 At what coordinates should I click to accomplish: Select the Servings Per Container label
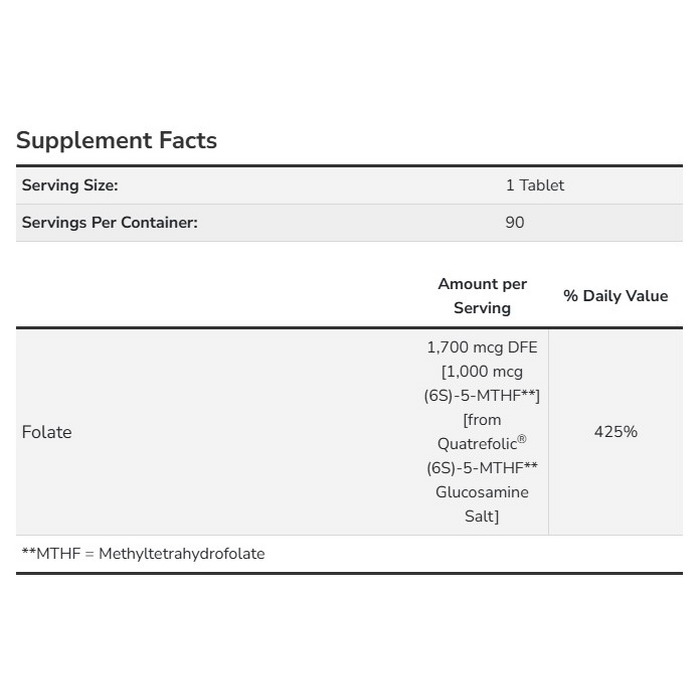click(x=110, y=222)
